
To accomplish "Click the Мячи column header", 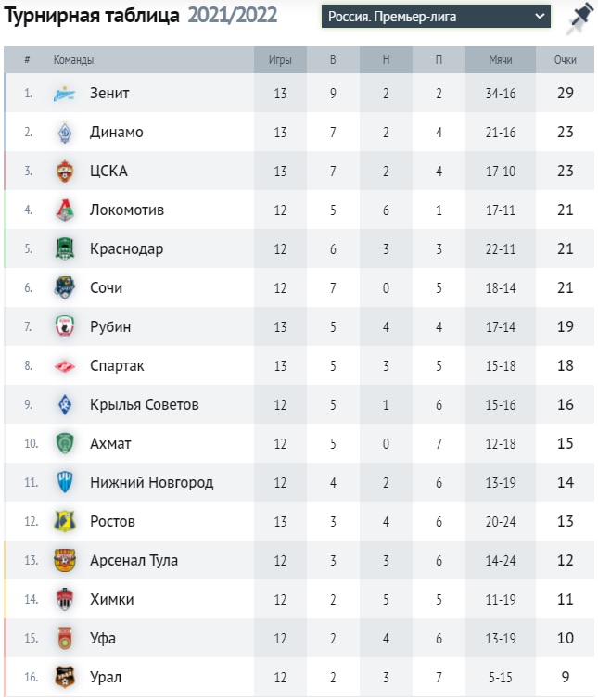I will pyautogui.click(x=501, y=60).
